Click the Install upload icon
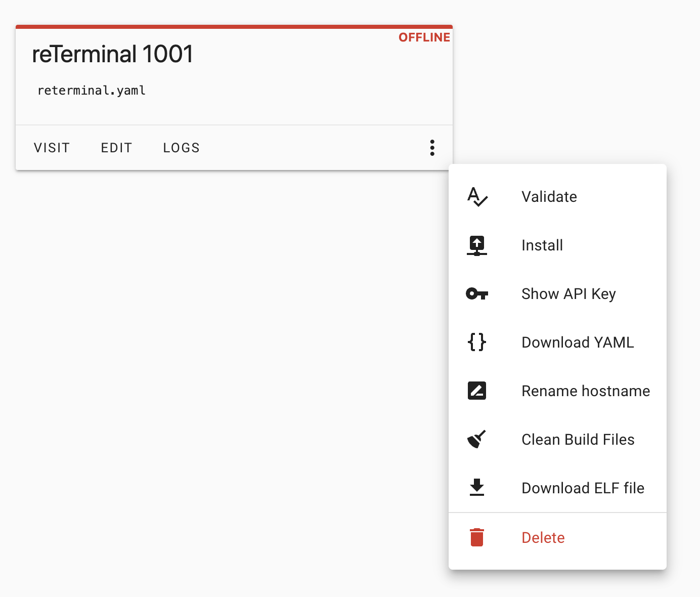The width and height of the screenshot is (700, 597). 477,245
